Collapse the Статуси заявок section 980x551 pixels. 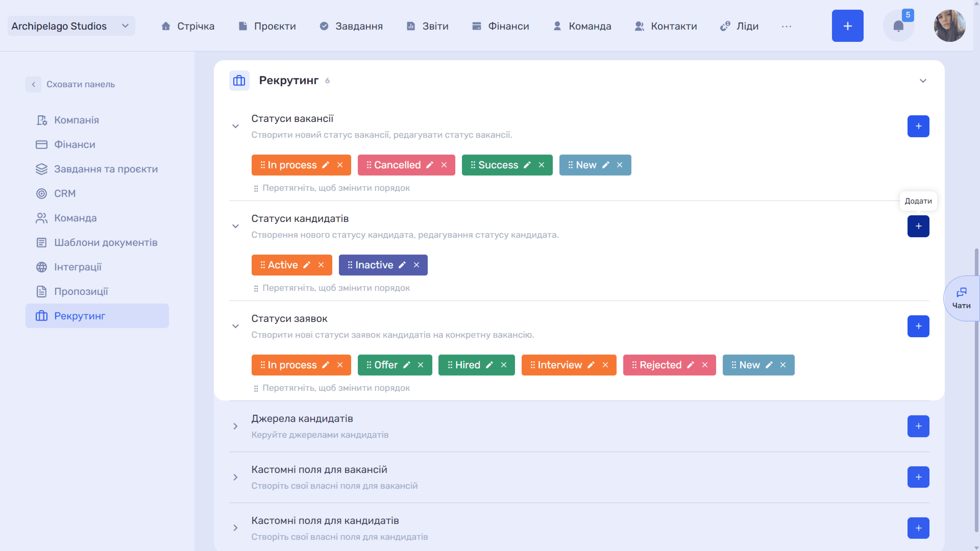click(236, 326)
